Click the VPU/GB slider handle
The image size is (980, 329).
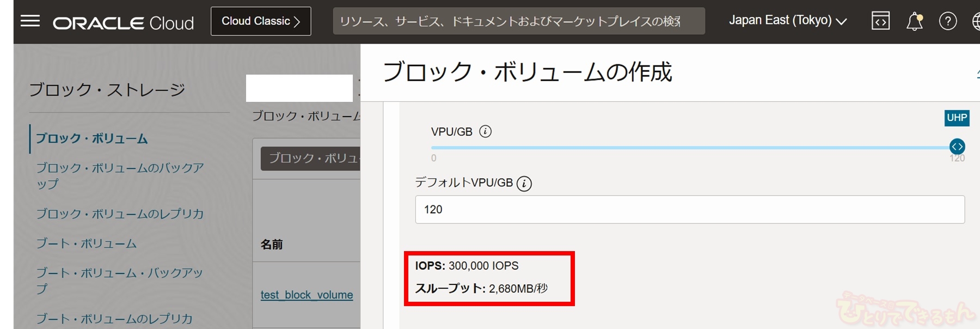coord(957,147)
